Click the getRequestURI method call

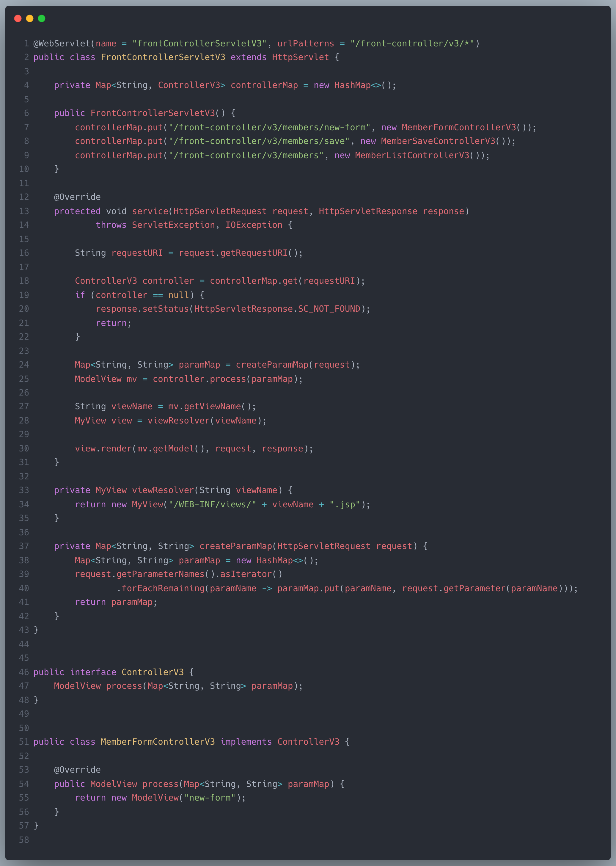pyautogui.click(x=254, y=253)
